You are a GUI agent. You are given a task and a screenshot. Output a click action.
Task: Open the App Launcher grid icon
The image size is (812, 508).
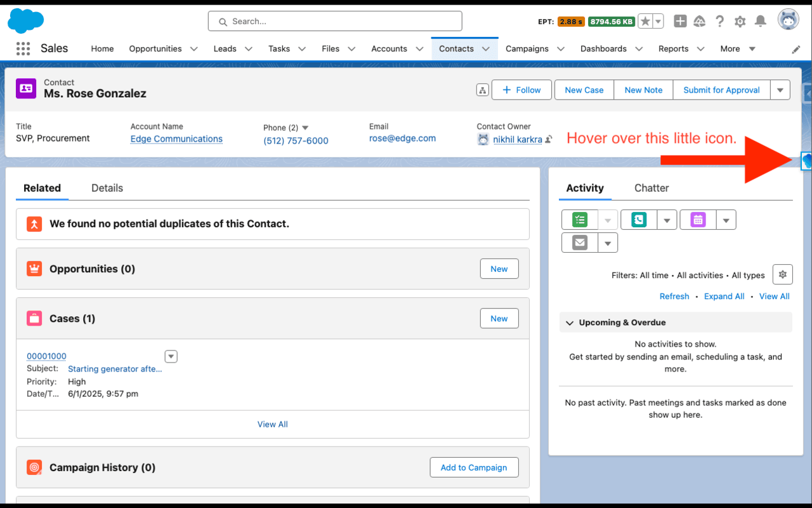click(23, 49)
